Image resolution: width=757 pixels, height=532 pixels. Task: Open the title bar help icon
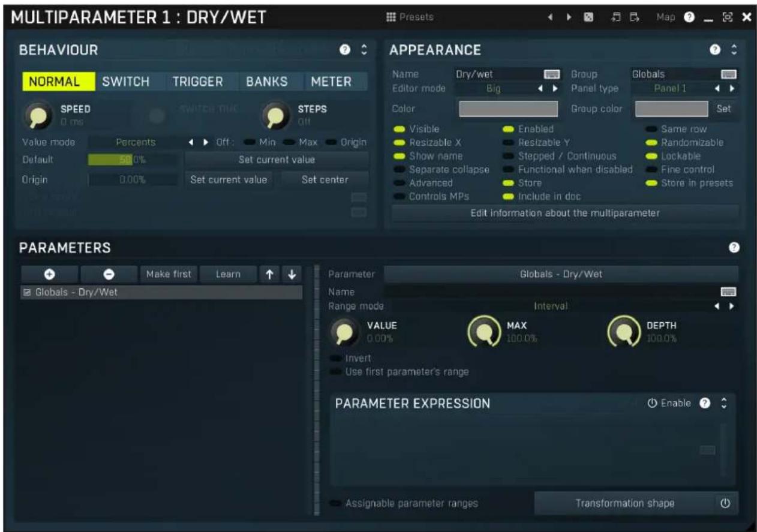tap(690, 18)
